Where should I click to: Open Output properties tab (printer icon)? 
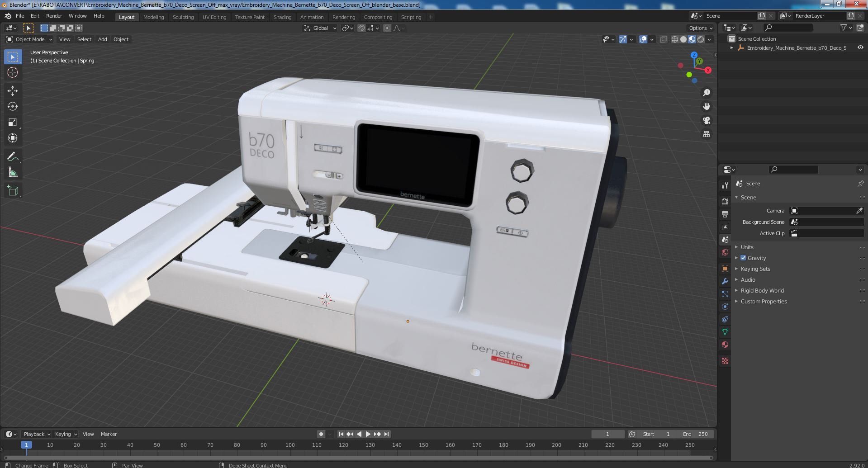(x=725, y=214)
